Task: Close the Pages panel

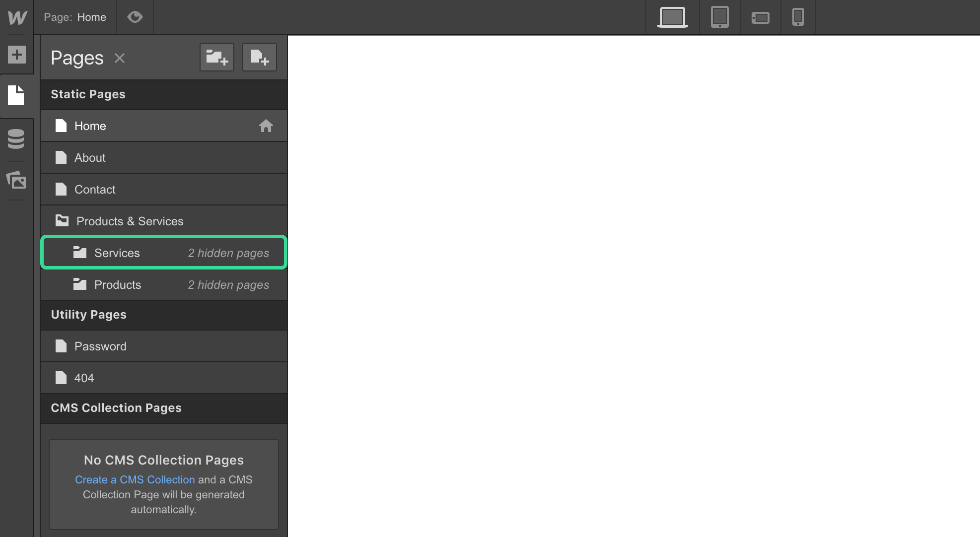Action: [119, 58]
